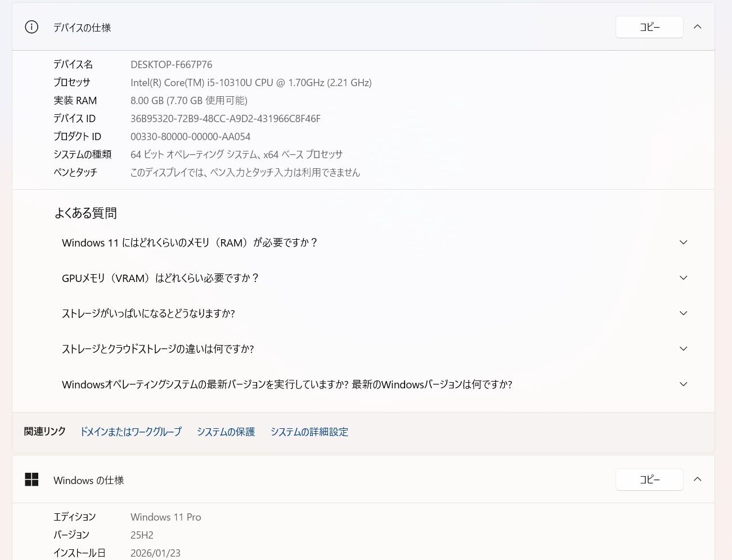Click the デバイスの仕様 section title
This screenshot has height=560, width=732.
pyautogui.click(x=82, y=28)
